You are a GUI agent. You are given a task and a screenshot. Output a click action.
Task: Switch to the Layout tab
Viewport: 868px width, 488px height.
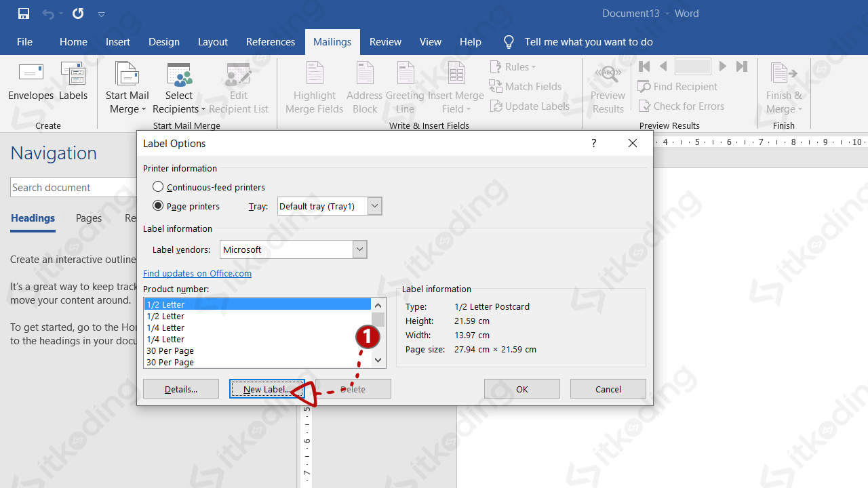pos(213,42)
